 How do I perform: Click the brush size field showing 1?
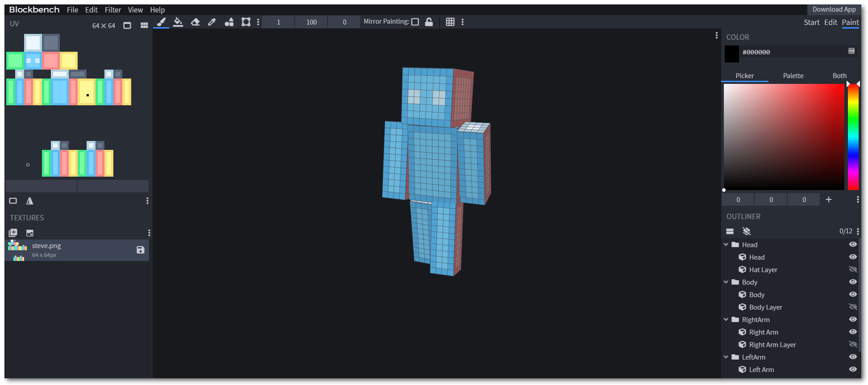coord(278,22)
